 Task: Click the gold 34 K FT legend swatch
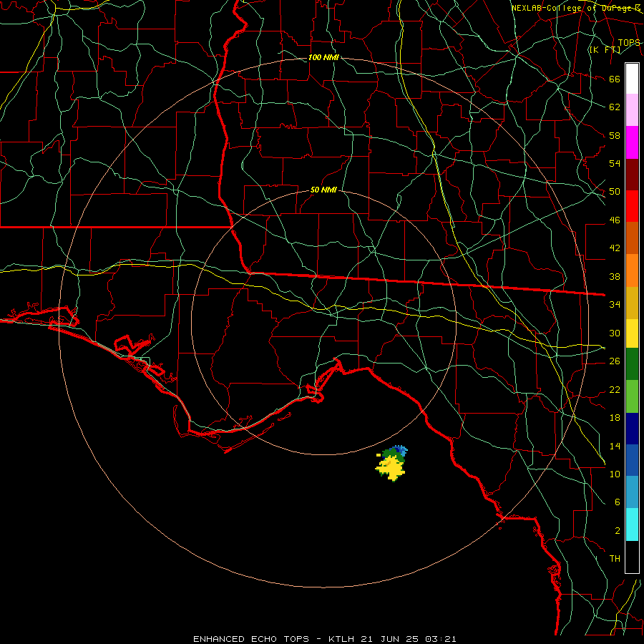click(x=632, y=303)
